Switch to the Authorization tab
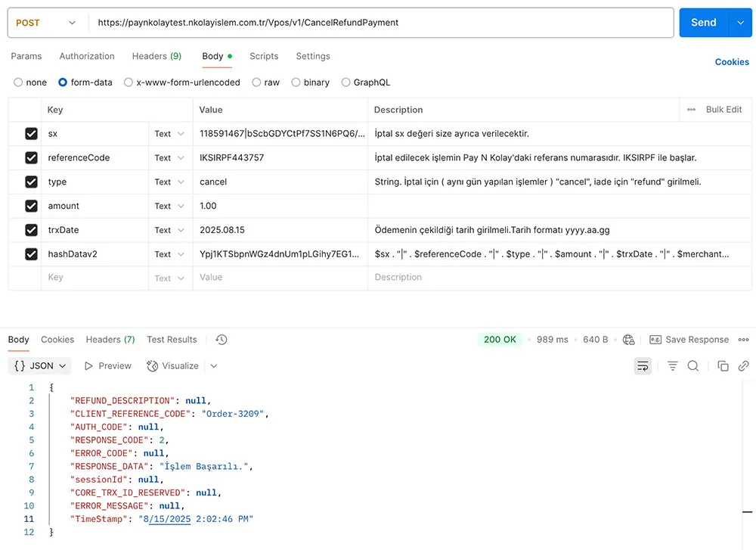The height and width of the screenshot is (550, 756). pos(87,56)
